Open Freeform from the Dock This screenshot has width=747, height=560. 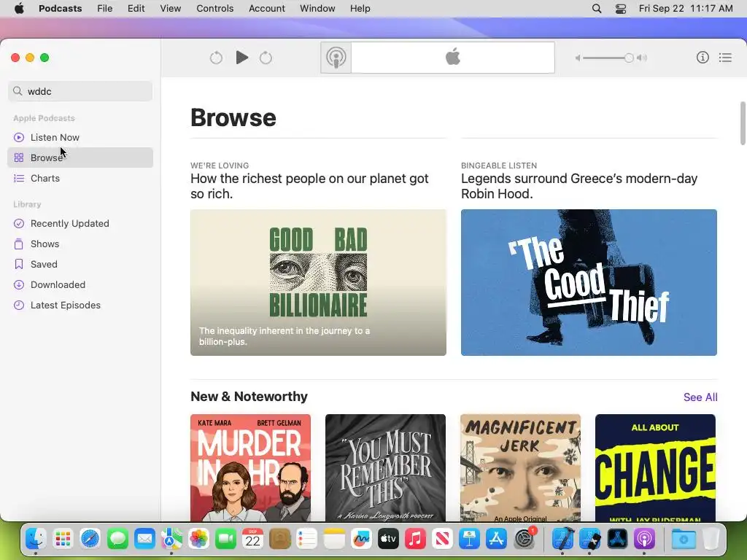[361, 539]
